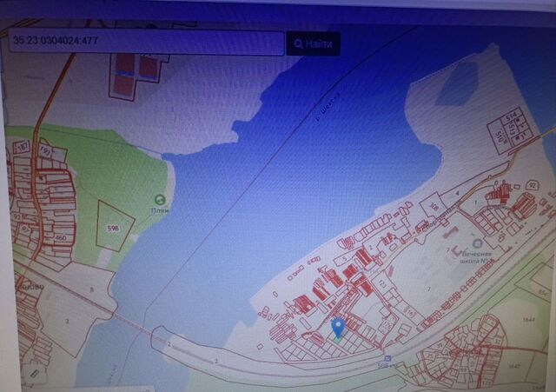Select parcel labeled 176

click(x=387, y=325)
